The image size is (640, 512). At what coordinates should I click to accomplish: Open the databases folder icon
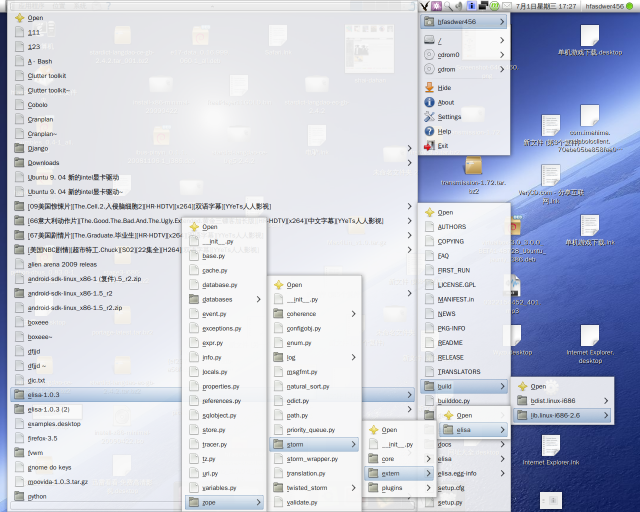194,299
